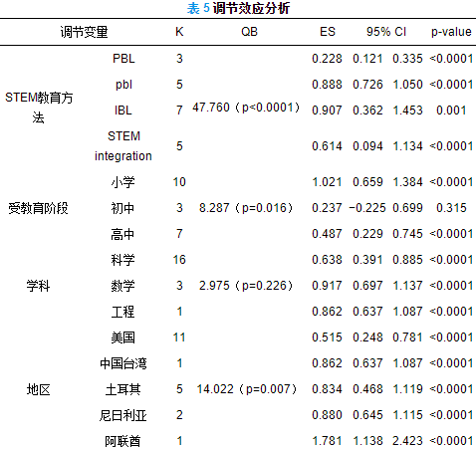Image resolution: width=476 pixels, height=449 pixels.
Task: Select K value 16 for 科学
Action: click(179, 260)
